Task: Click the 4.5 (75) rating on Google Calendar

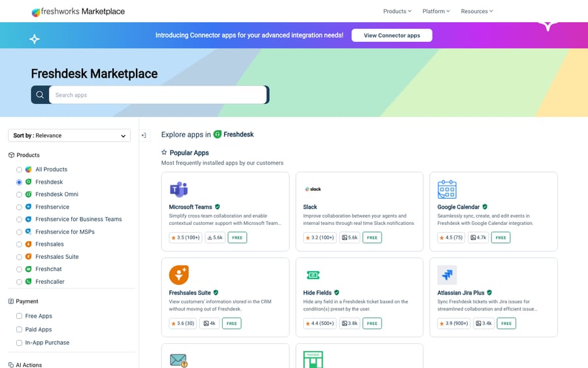Action: (451, 237)
